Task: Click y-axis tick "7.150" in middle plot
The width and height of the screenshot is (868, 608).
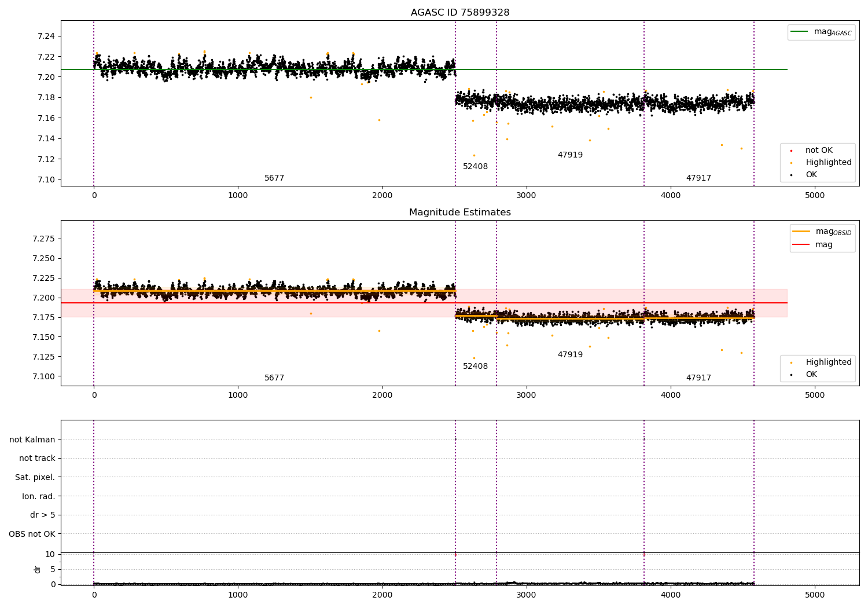Action: click(x=44, y=338)
